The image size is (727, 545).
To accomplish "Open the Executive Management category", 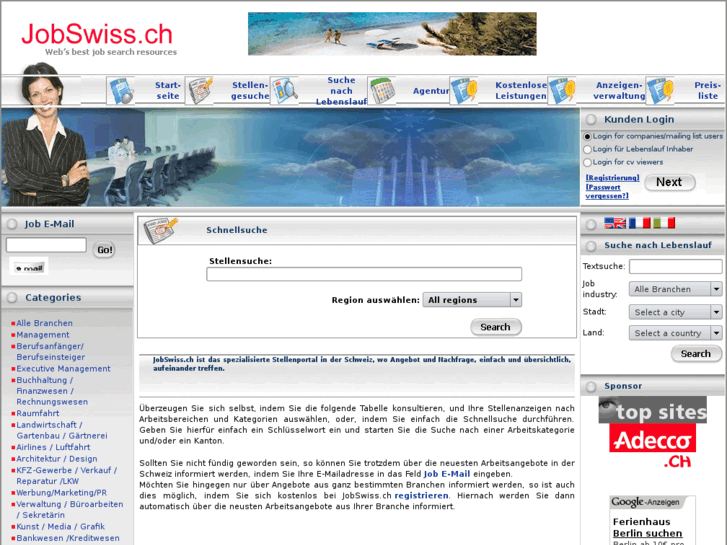I will tap(64, 368).
